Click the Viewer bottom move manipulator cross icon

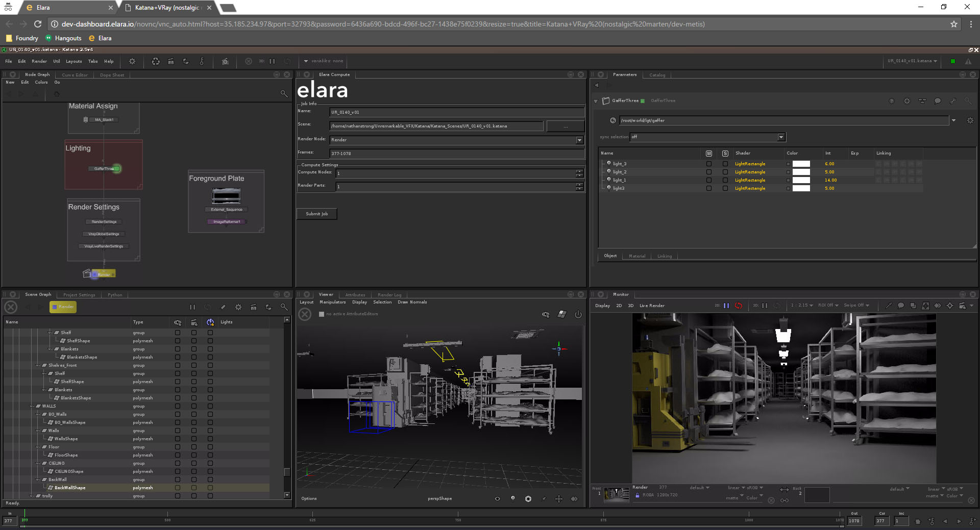coord(559,499)
